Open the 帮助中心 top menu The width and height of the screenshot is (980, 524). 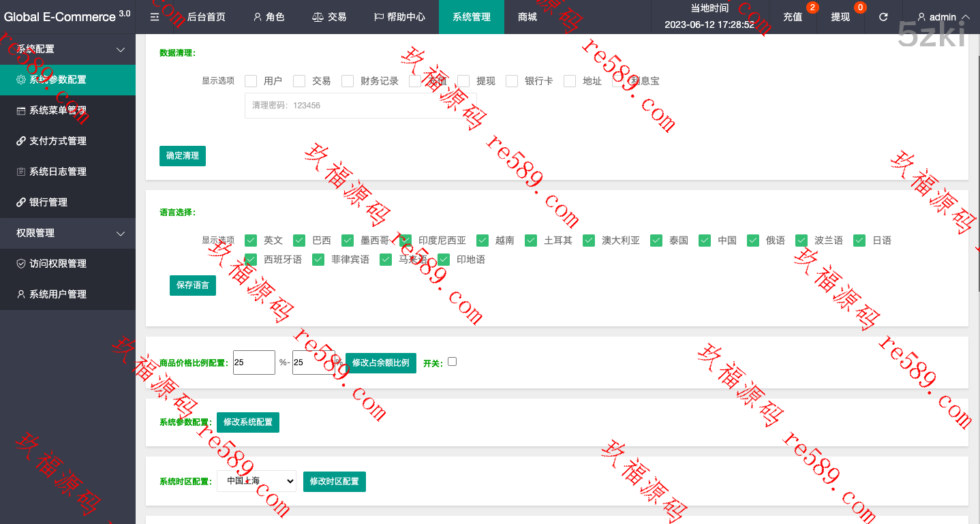[x=399, y=17]
